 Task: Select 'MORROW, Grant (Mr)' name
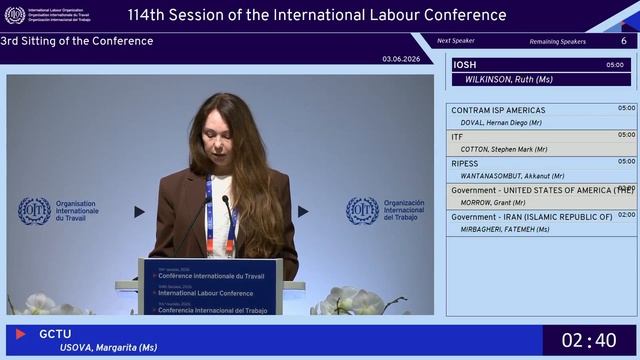tap(493, 203)
